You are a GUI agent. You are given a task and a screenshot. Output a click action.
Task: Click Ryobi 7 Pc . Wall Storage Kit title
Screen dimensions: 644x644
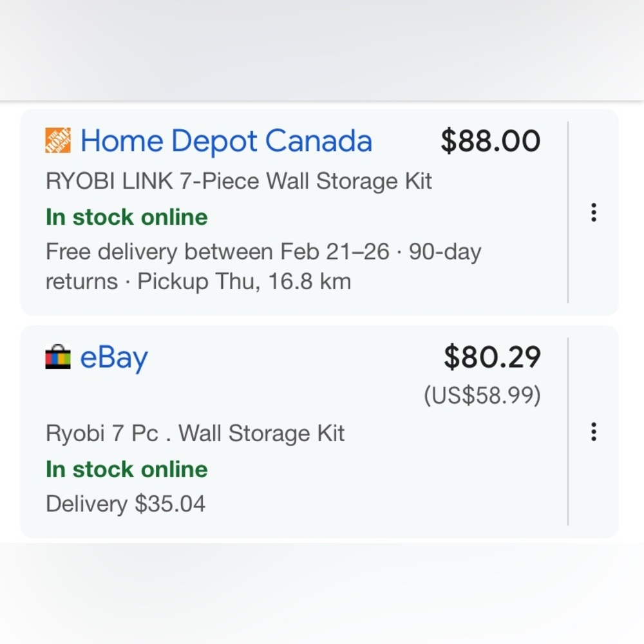(x=195, y=433)
